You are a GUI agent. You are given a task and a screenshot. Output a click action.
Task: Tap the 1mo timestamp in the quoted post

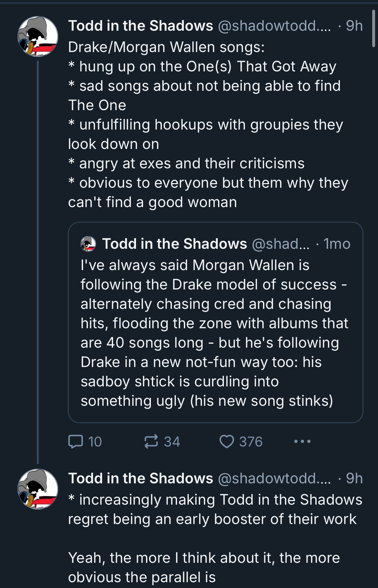click(x=337, y=244)
